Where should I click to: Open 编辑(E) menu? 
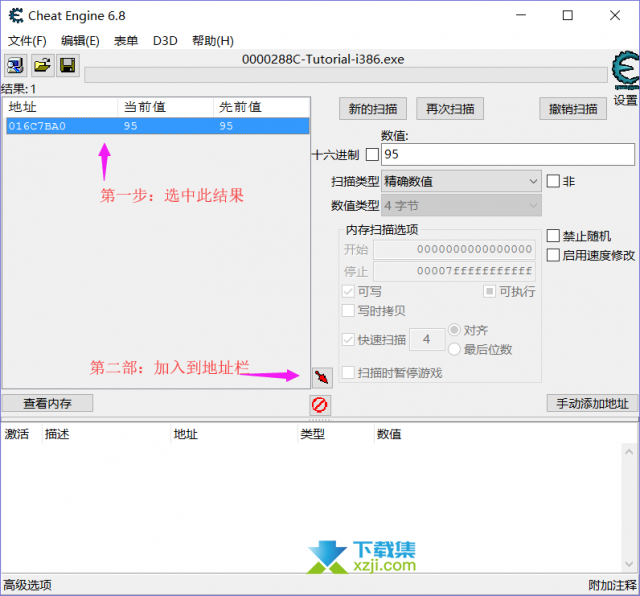coord(80,41)
